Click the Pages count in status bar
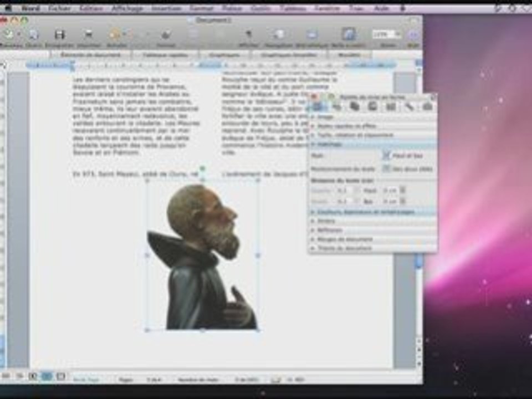The height and width of the screenshot is (399, 532). [x=140, y=380]
